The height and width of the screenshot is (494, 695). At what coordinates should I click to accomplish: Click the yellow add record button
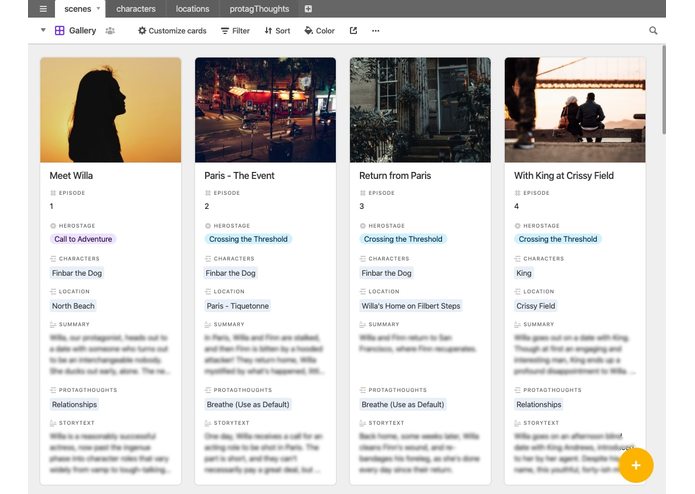[636, 465]
